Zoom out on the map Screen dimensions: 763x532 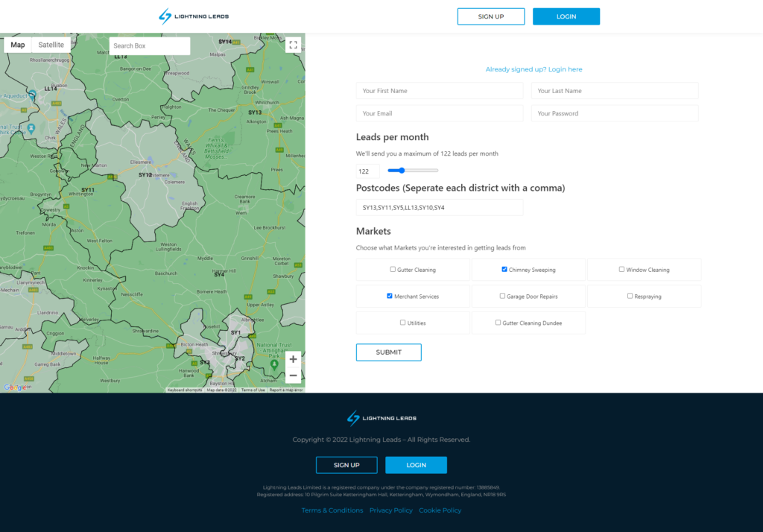[293, 376]
